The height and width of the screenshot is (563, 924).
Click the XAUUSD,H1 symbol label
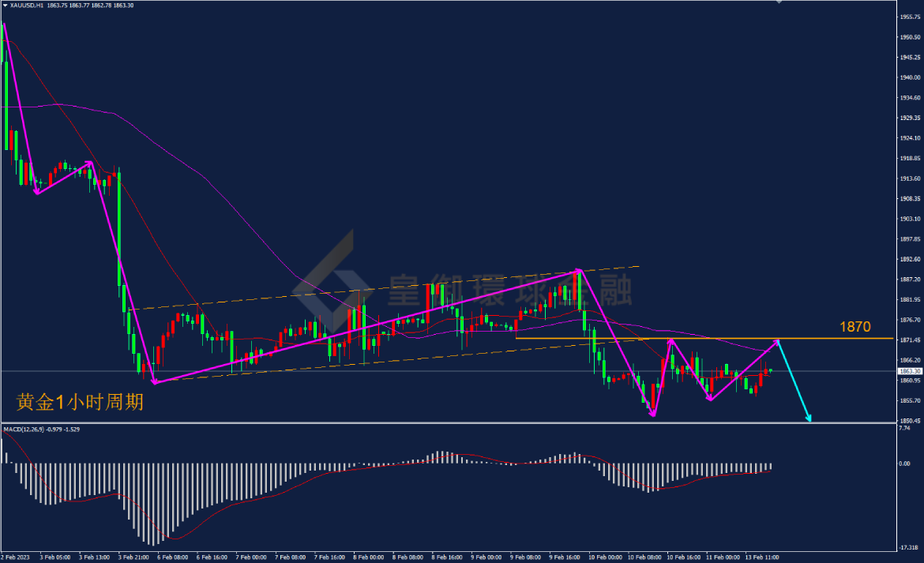point(27,6)
